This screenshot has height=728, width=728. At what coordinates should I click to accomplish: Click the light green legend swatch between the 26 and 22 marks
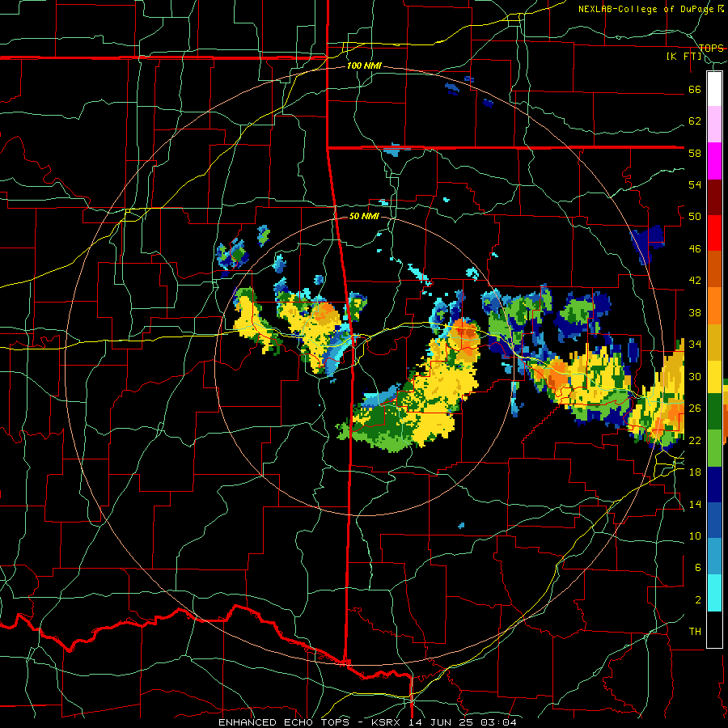pyautogui.click(x=714, y=448)
